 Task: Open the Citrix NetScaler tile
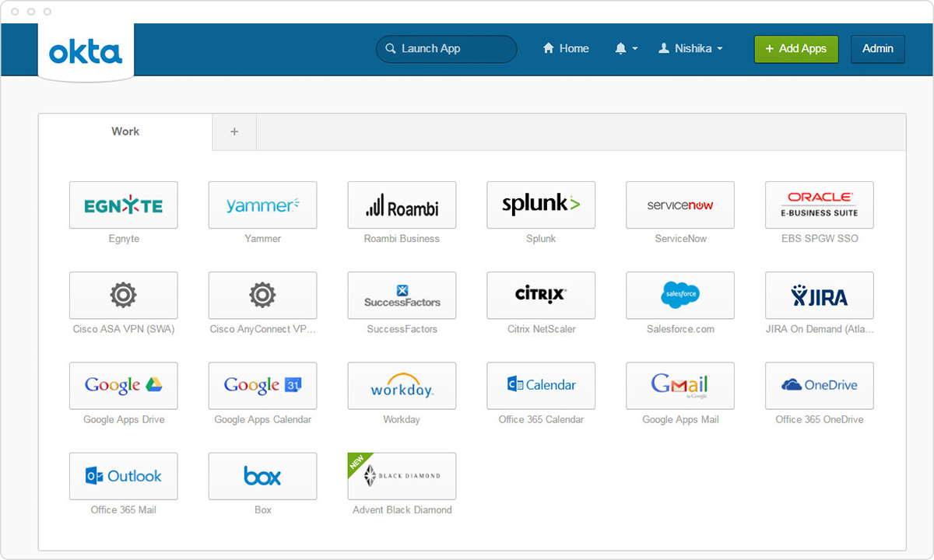click(541, 296)
